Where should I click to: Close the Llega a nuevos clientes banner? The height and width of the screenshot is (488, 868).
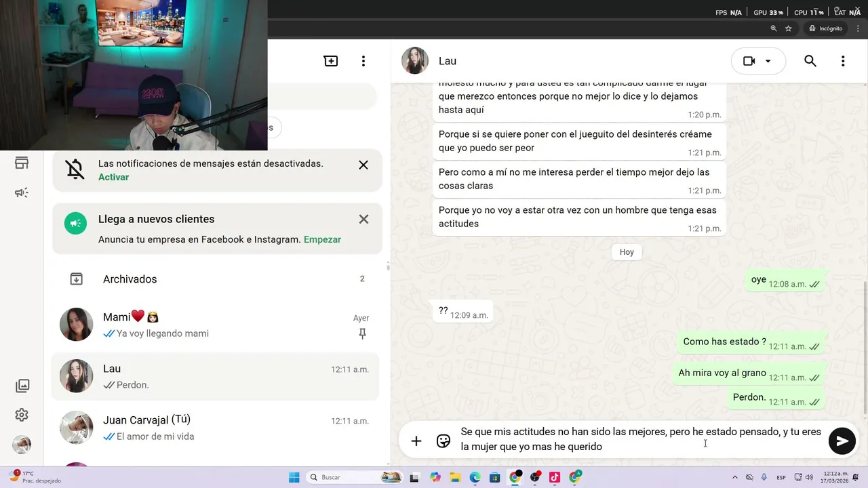click(x=363, y=219)
